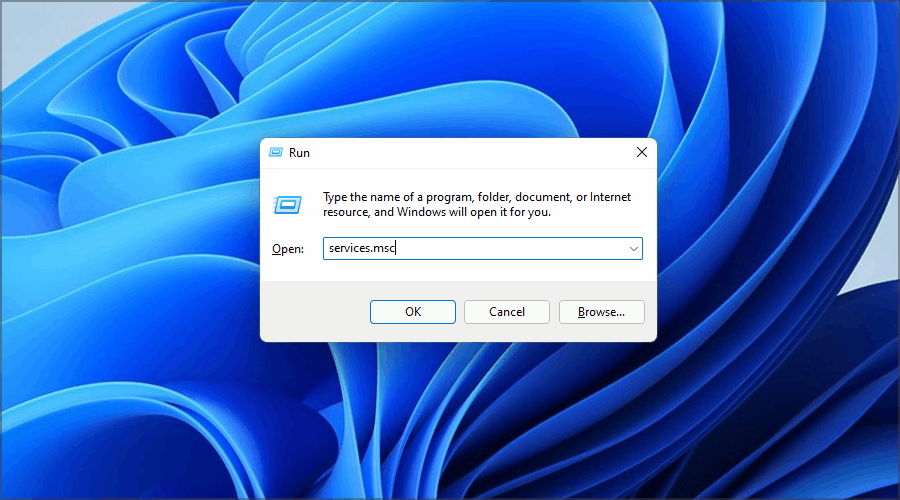Click the OK button in Run dialog
900x500 pixels.
point(413,312)
